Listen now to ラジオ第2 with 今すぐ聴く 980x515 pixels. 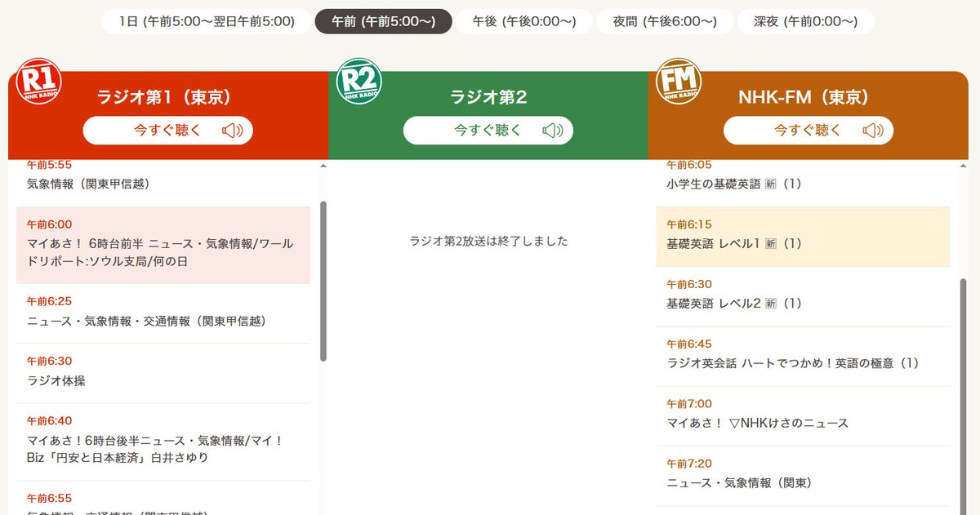[488, 130]
